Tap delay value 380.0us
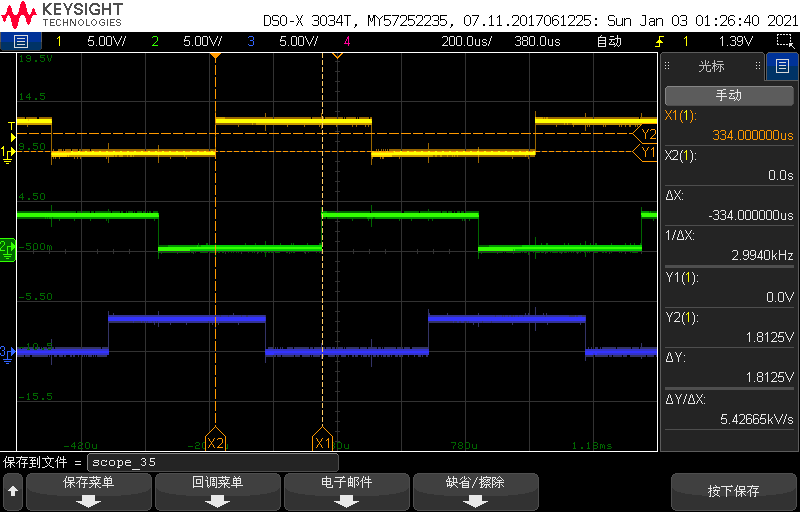This screenshot has height=512, width=800. 537,41
